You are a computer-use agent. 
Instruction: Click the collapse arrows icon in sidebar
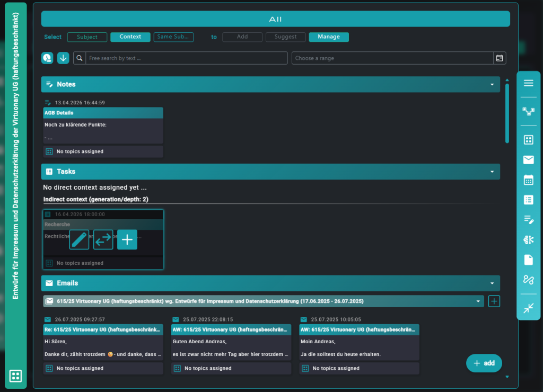(528, 308)
